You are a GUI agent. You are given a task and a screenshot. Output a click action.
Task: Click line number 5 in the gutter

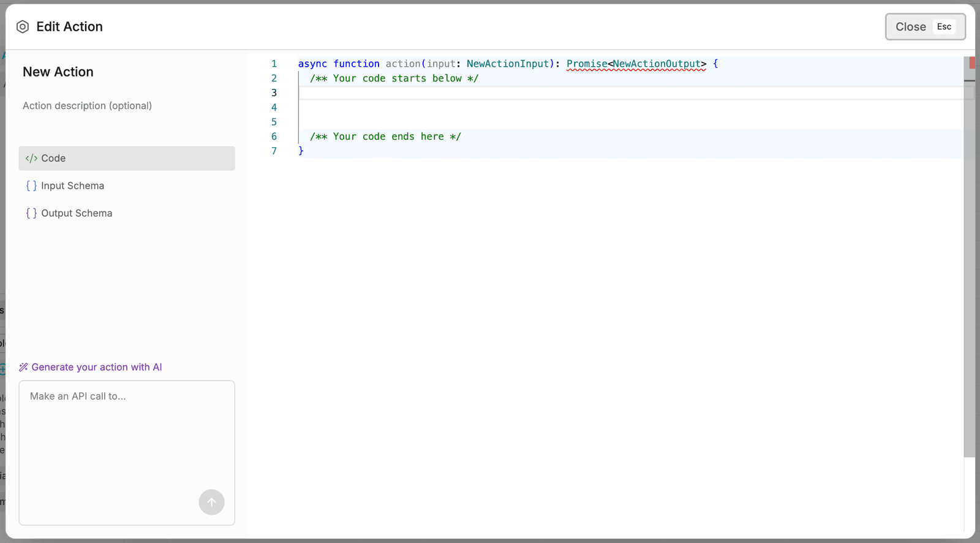[274, 122]
